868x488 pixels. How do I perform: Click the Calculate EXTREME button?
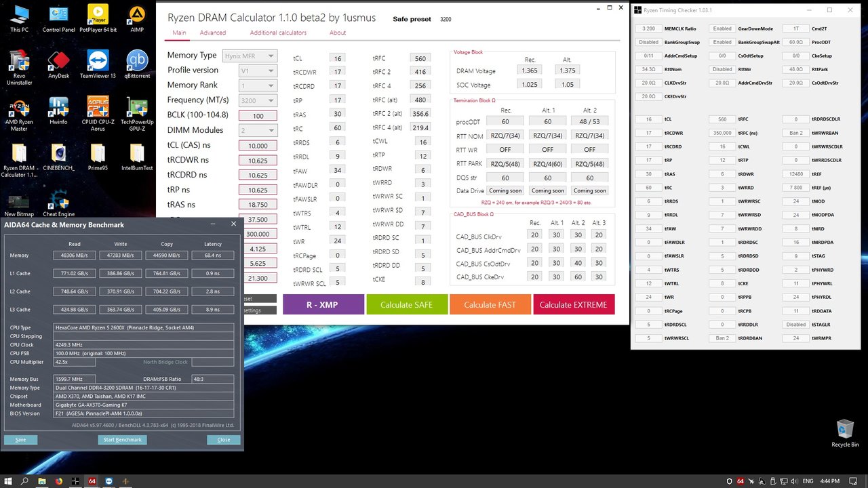pos(574,304)
